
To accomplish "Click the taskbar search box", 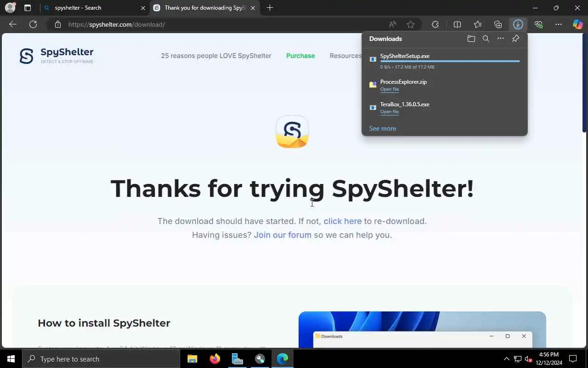I will (101, 359).
